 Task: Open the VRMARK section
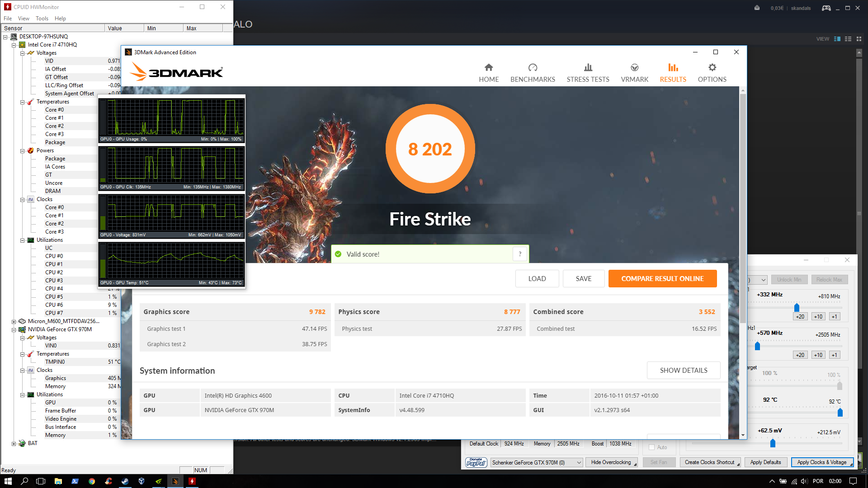634,73
